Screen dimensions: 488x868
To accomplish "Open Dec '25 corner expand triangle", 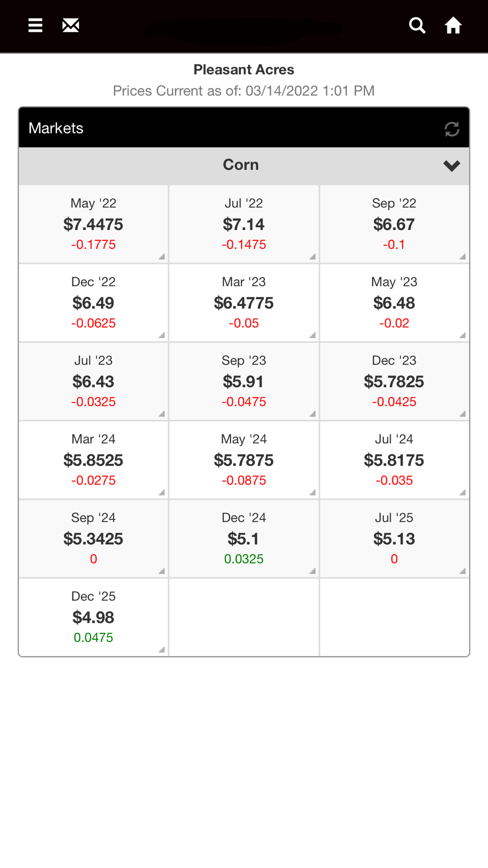I will (x=162, y=650).
